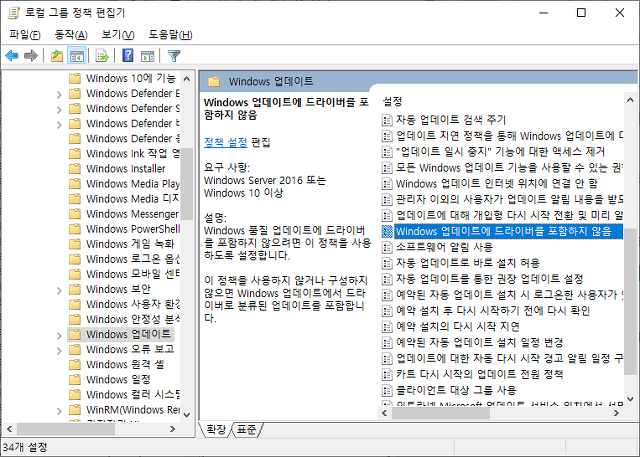Select the Windows 모바일 센터 tree item
The image size is (640, 457).
[133, 274]
